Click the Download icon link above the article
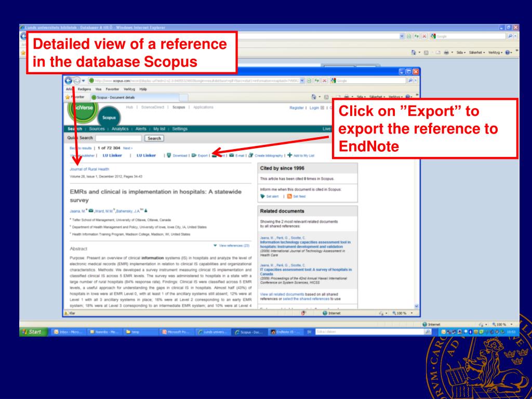 (169, 155)
